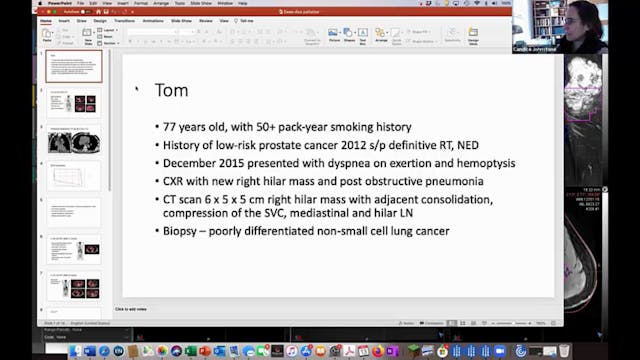Start Slide Show from status bar icon
Viewport: 640px width, 360px height.
pos(484,323)
